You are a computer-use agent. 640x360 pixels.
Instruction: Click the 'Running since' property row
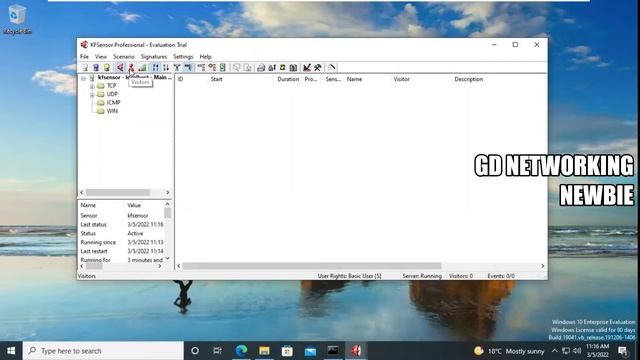click(122, 242)
